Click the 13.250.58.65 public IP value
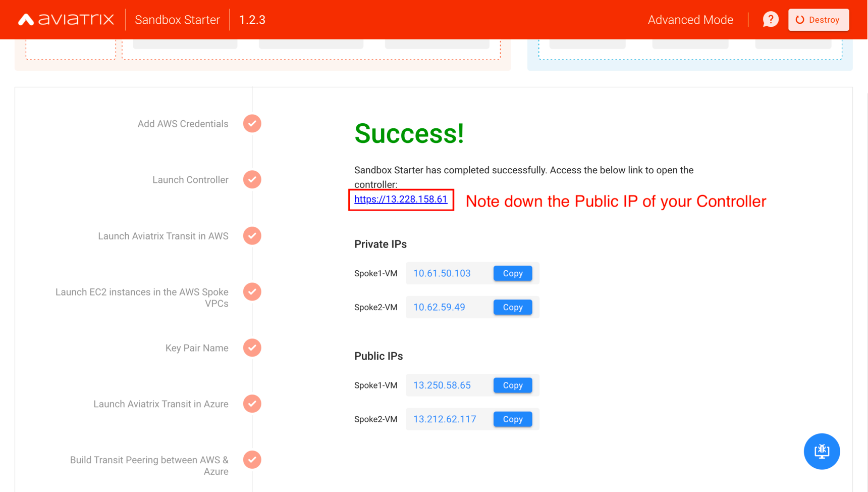 pyautogui.click(x=442, y=385)
